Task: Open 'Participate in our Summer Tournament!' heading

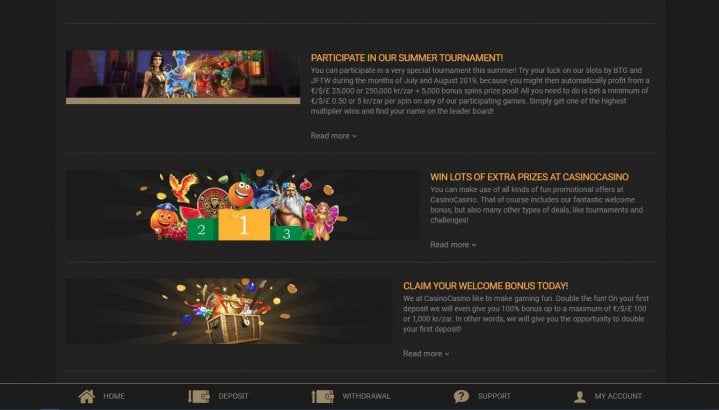Action: pyautogui.click(x=407, y=58)
